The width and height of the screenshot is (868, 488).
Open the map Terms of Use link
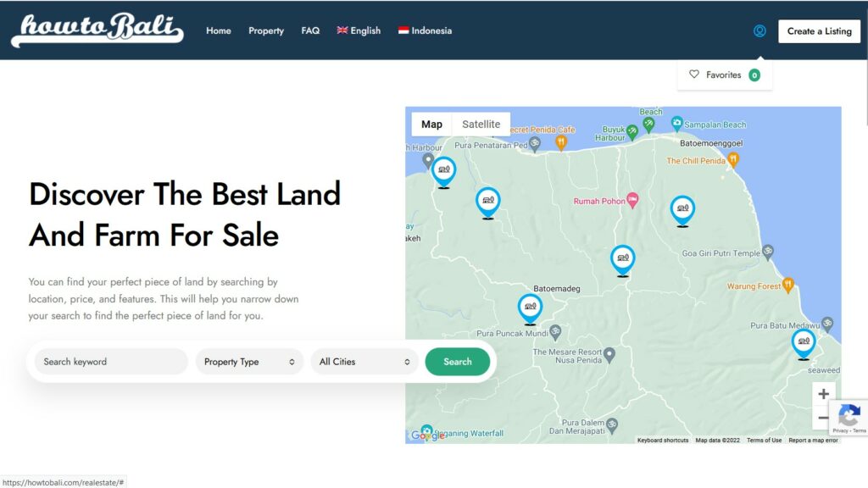[764, 441]
